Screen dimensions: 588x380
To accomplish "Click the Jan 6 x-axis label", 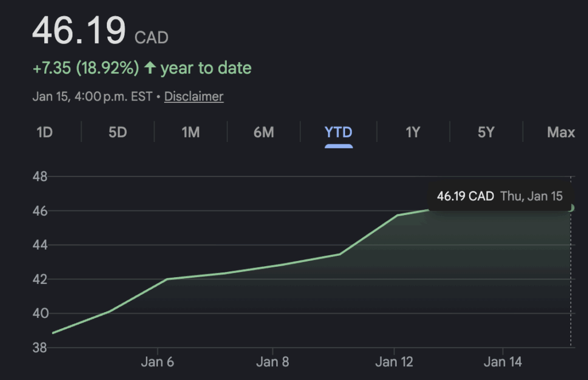I will click(158, 362).
